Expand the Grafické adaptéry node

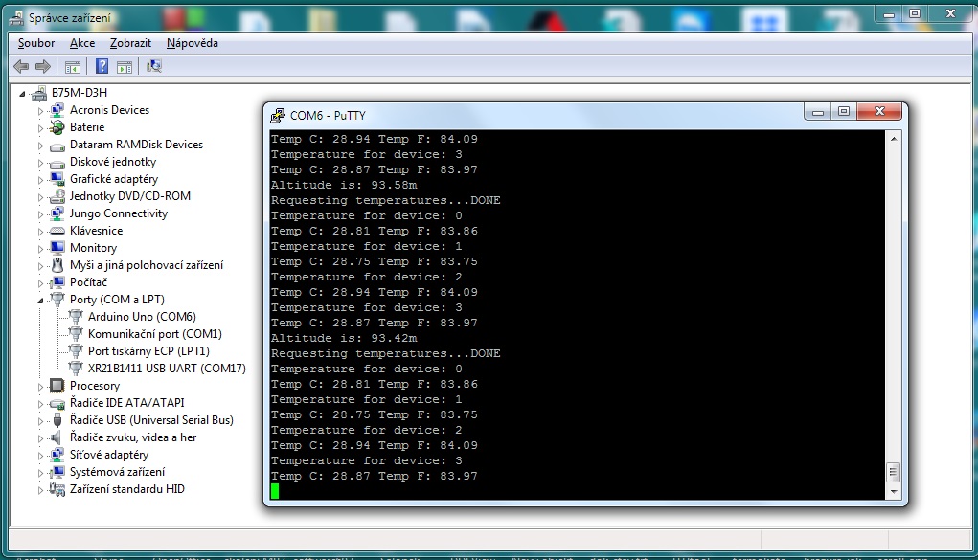pyautogui.click(x=40, y=180)
